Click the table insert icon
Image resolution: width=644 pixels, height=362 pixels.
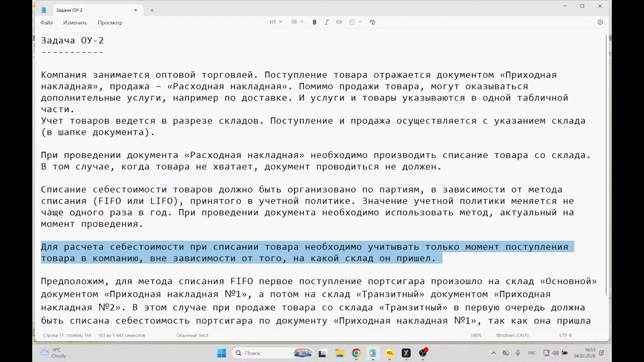coord(352,22)
